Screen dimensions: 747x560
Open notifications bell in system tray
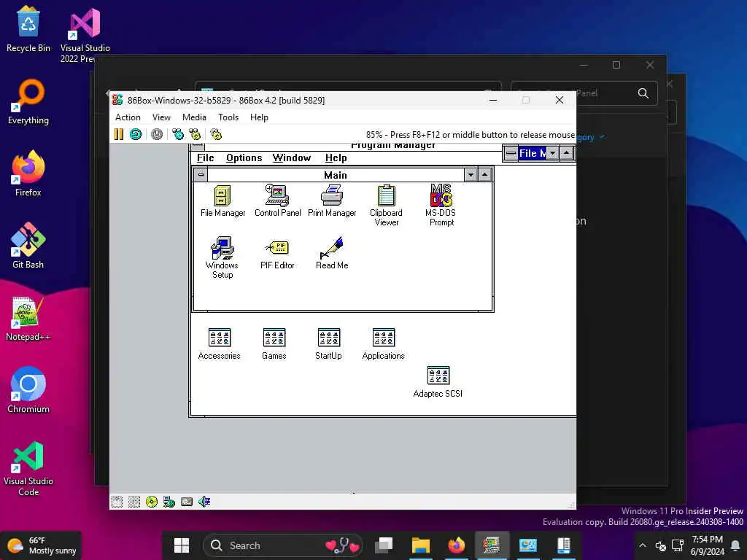pos(736,545)
